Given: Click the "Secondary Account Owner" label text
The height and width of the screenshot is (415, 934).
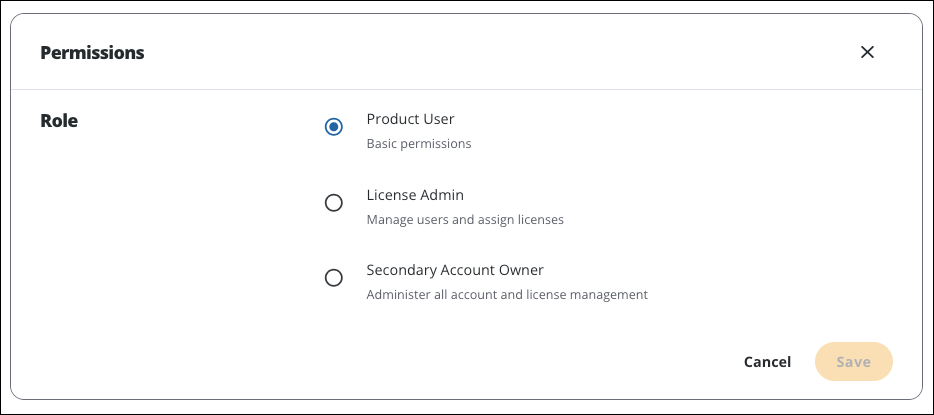Looking at the screenshot, I should coord(455,270).
